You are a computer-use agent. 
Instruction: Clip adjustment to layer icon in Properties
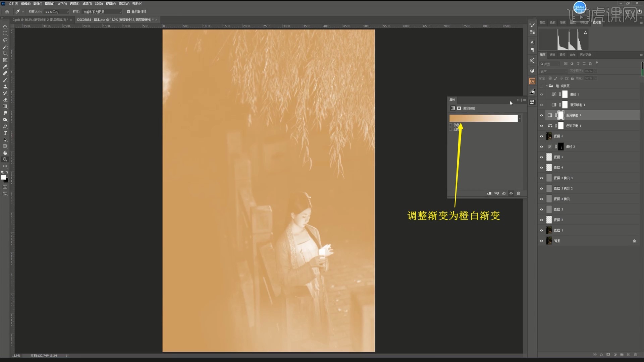(489, 193)
